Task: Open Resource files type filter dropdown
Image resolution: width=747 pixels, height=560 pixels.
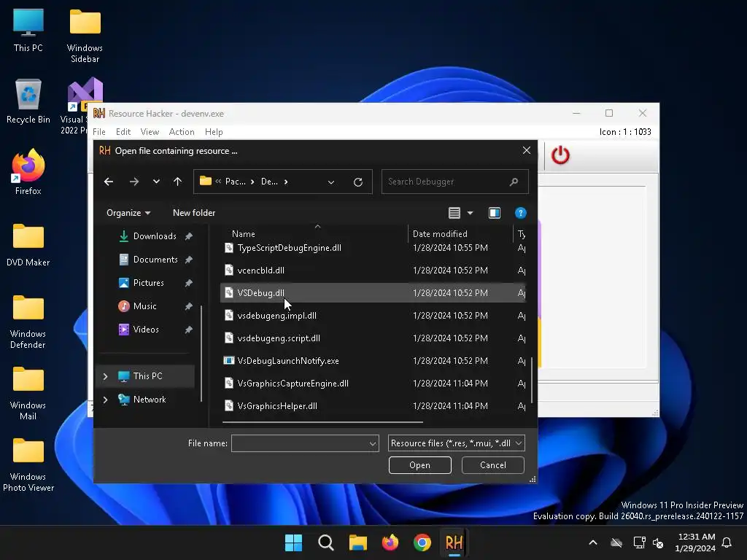Action: [457, 443]
